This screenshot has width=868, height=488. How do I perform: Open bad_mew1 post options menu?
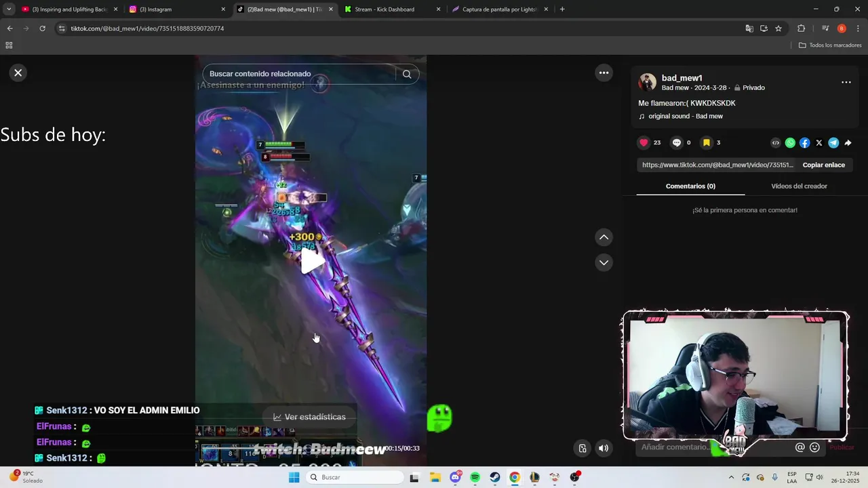(x=846, y=82)
